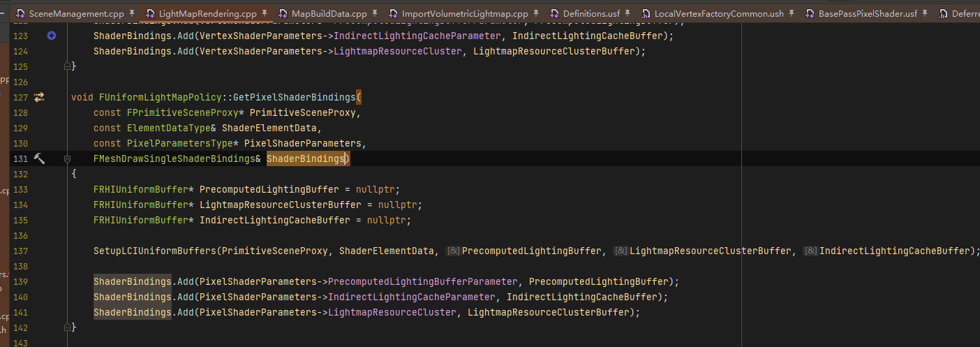The width and height of the screenshot is (980, 347).
Task: Click the SetupLCIUniformBuffers function call
Action: pyautogui.click(x=155, y=251)
